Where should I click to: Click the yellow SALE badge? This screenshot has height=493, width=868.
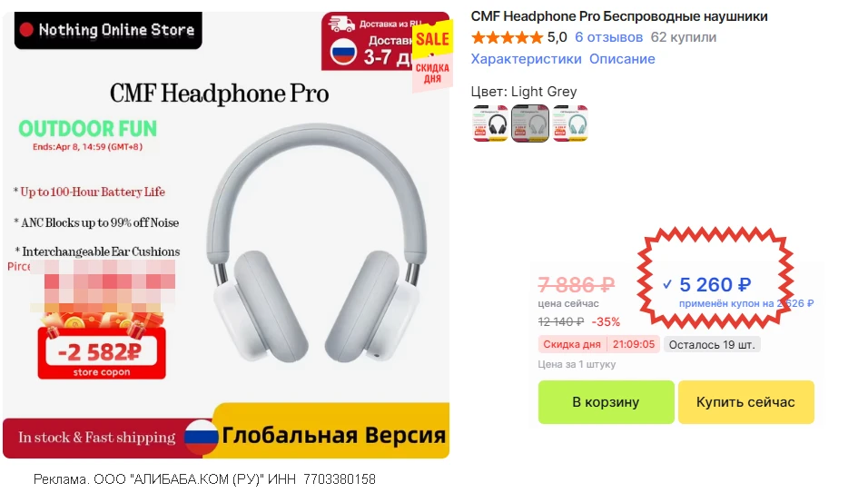point(432,39)
